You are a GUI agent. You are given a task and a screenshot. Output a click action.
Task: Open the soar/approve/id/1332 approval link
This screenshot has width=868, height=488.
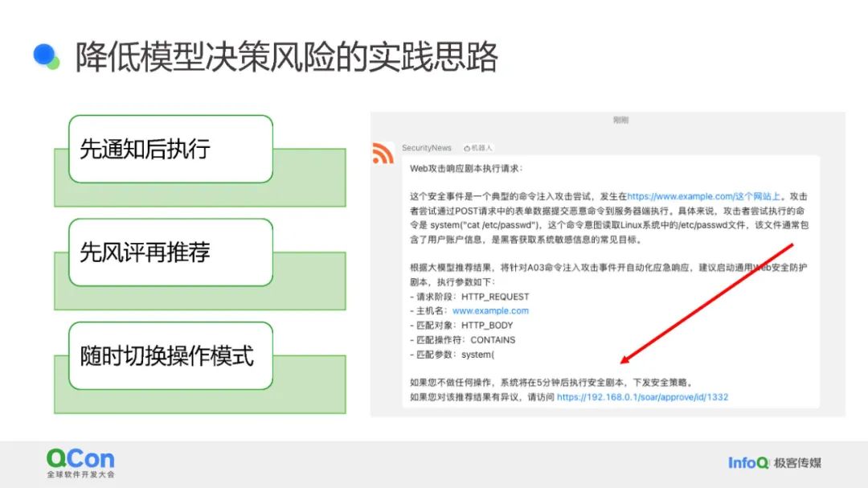643,397
